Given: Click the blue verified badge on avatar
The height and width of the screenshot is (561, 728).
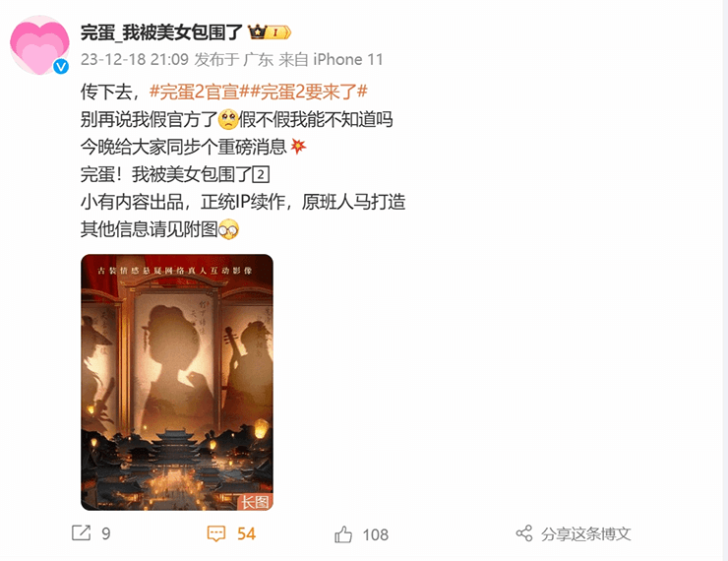Looking at the screenshot, I should pos(61,67).
